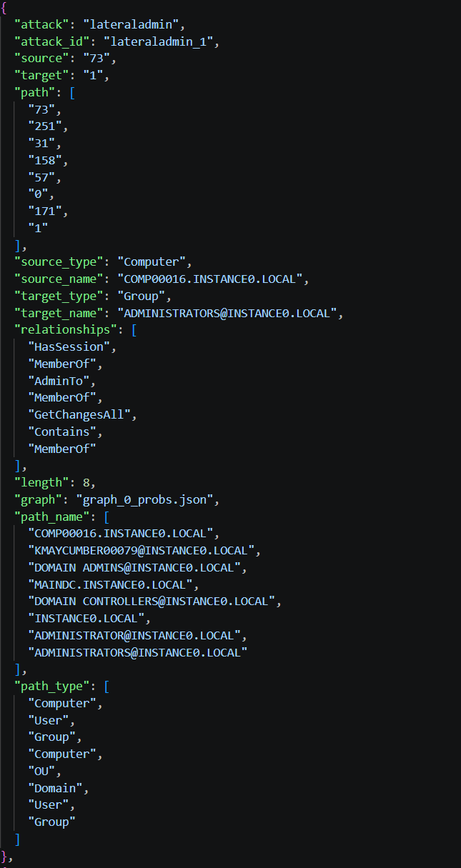This screenshot has height=868, width=461.
Task: Select the "HasSession" relationship entry
Action: click(x=69, y=346)
